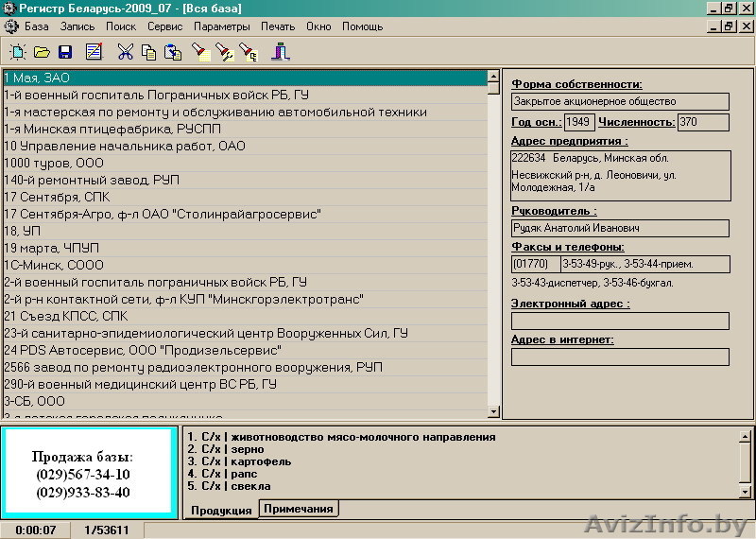
Task: Click the Руководитель field with Рудяк Анатолий Иванович
Action: click(620, 228)
